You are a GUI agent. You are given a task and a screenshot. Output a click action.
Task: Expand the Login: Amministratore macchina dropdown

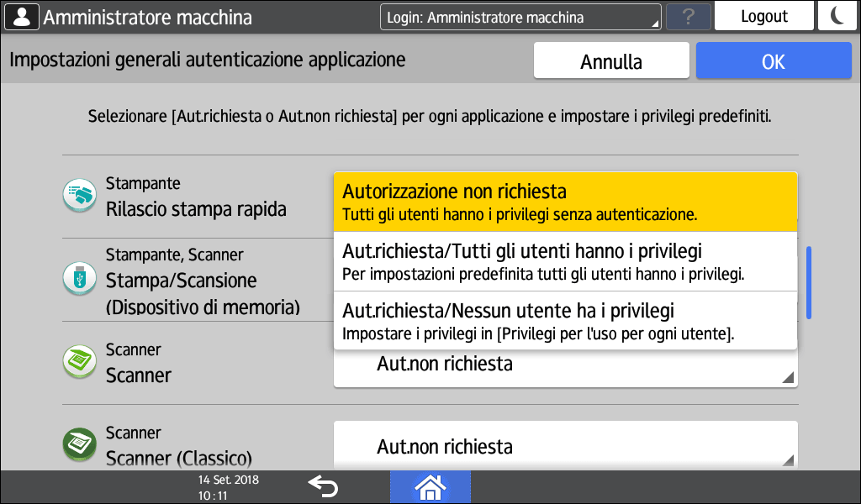(520, 17)
